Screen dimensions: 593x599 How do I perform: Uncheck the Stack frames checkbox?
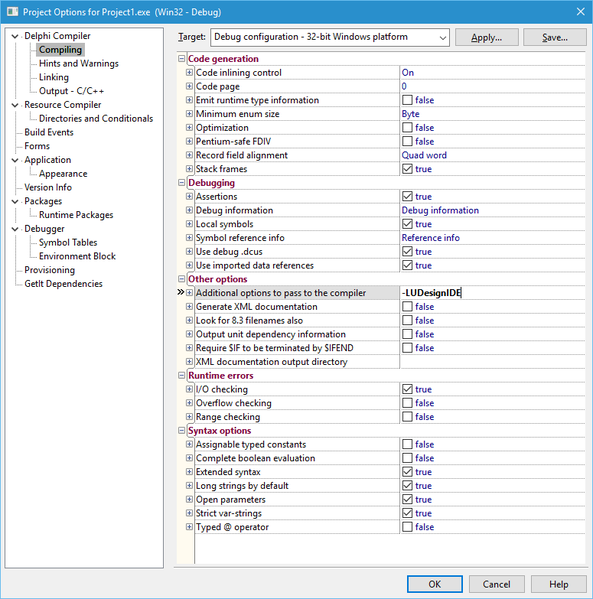pos(407,168)
